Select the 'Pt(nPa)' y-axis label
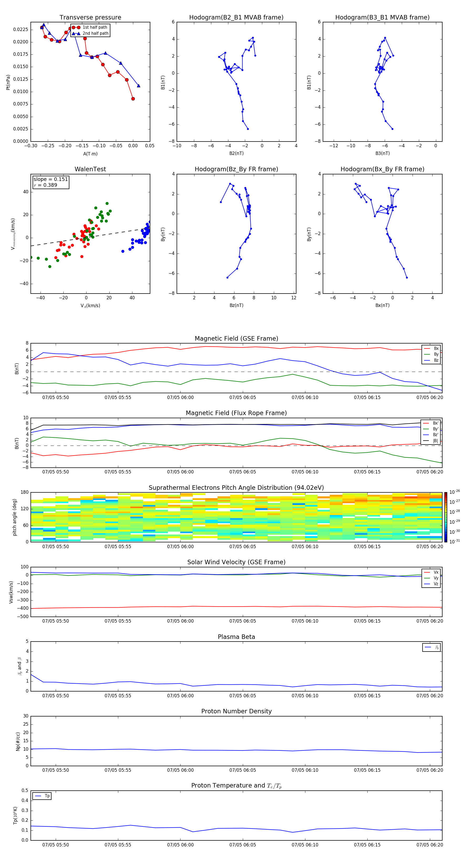Screen dimensions: 473x868 pos(8,82)
